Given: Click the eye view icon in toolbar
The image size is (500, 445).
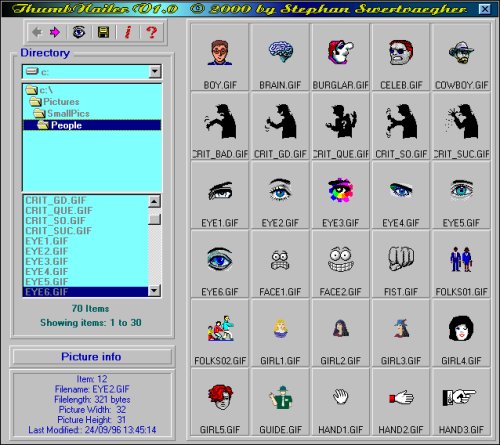Looking at the screenshot, I should [x=79, y=32].
